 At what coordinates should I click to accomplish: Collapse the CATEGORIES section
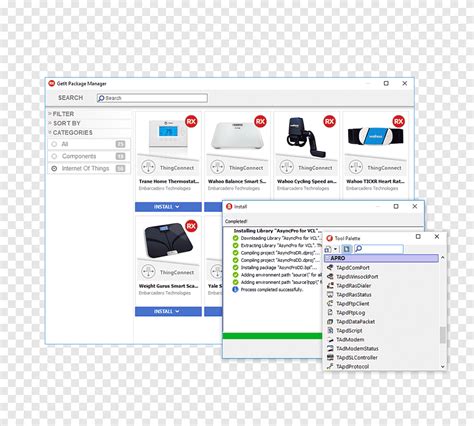point(50,132)
